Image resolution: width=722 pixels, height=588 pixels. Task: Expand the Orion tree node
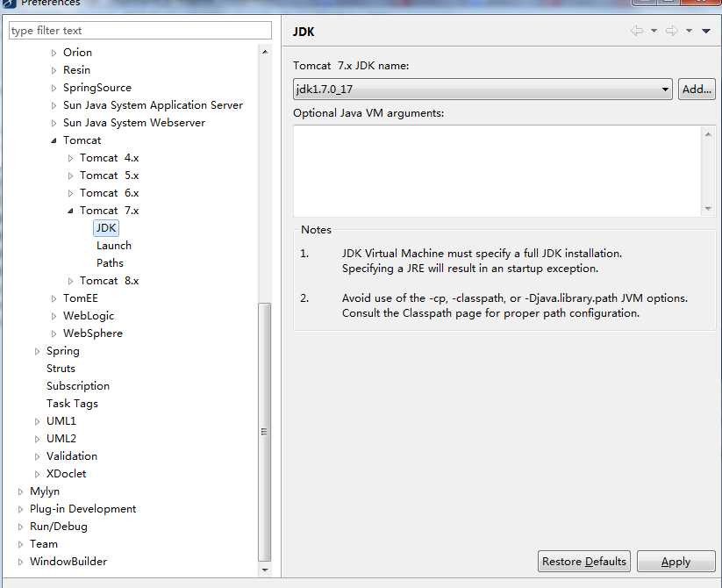tap(54, 53)
